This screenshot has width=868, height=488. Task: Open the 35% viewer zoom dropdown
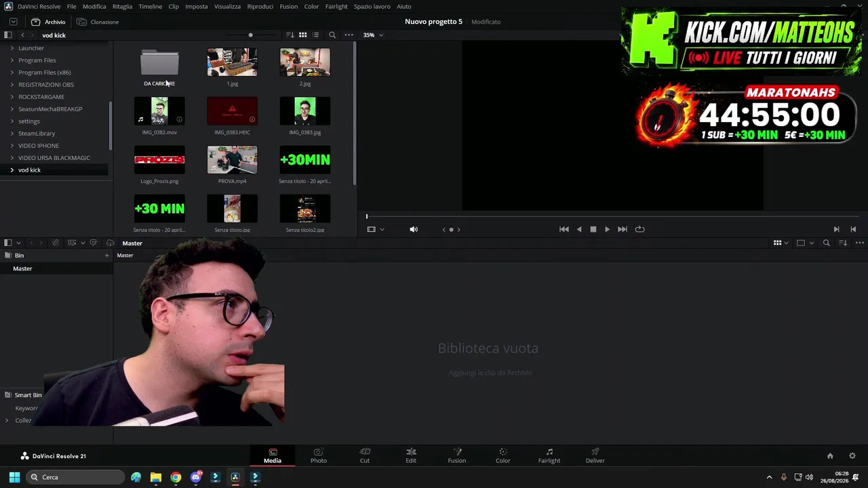pos(373,35)
